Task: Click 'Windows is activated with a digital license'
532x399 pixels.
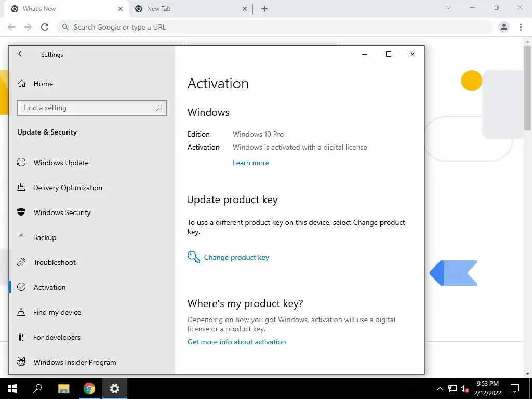Action: (300, 147)
